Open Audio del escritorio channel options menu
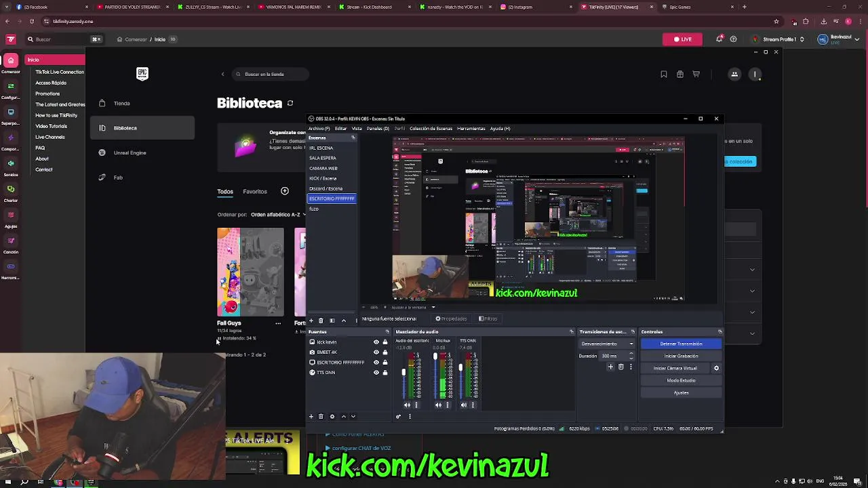Image resolution: width=868 pixels, height=488 pixels. point(416,405)
